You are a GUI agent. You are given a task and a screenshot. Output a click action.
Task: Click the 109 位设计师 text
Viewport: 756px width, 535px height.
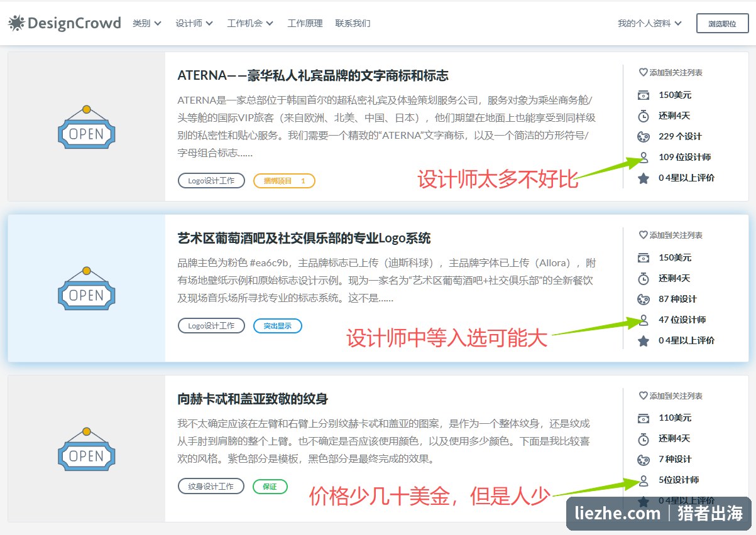685,157
